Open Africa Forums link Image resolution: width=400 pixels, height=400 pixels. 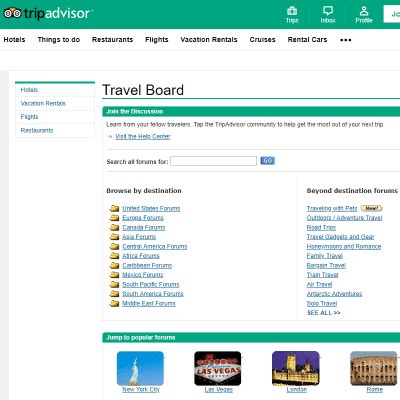[x=141, y=256]
